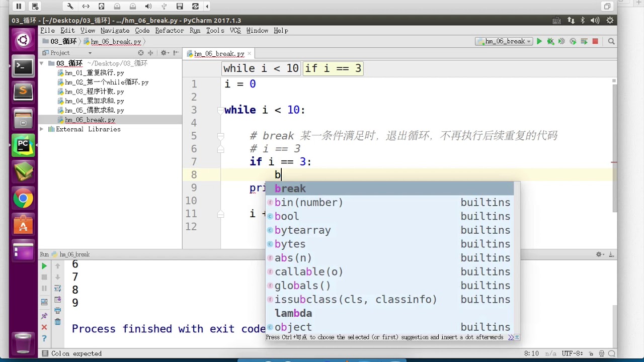This screenshot has width=644, height=362.
Task: Launch Google Chrome from the Ubuntu dock
Action: pyautogui.click(x=23, y=199)
